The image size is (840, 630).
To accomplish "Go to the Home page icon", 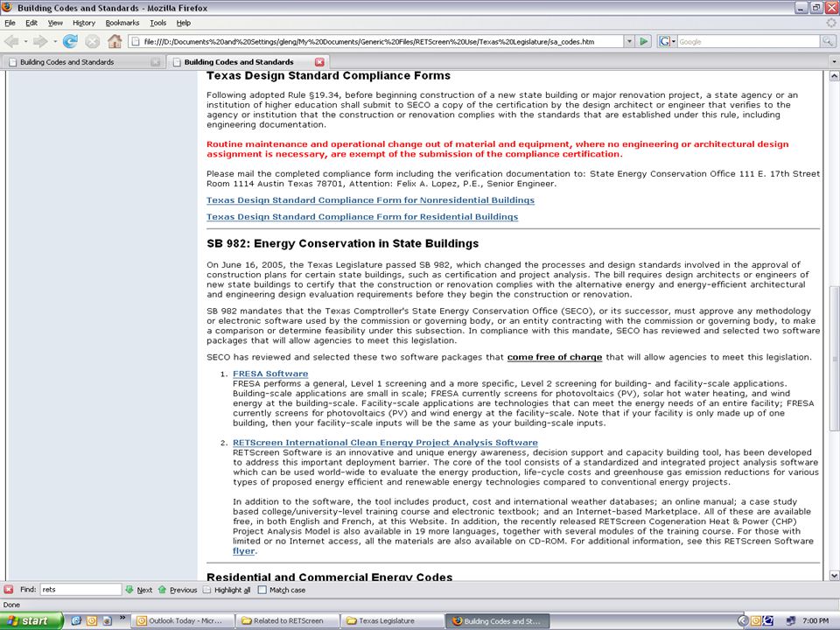I will pos(115,41).
